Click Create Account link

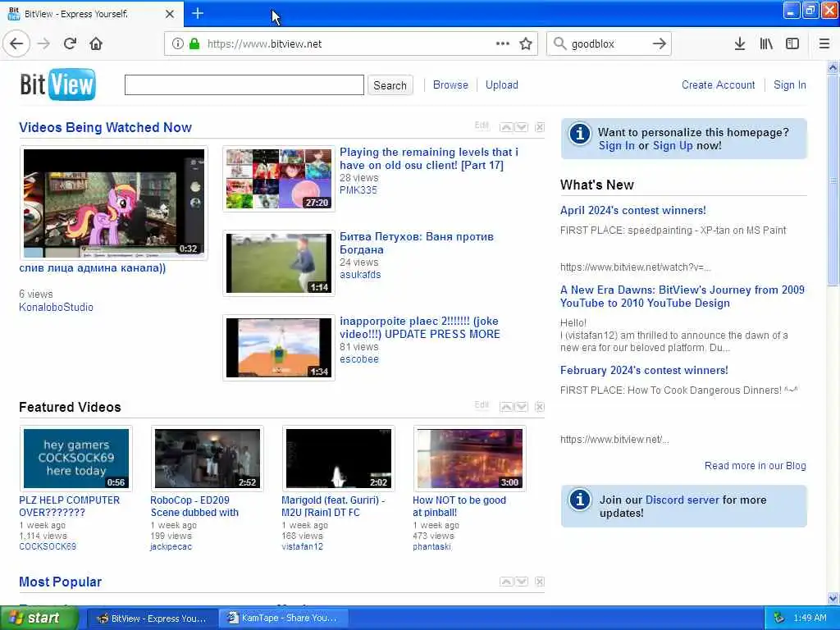(718, 84)
